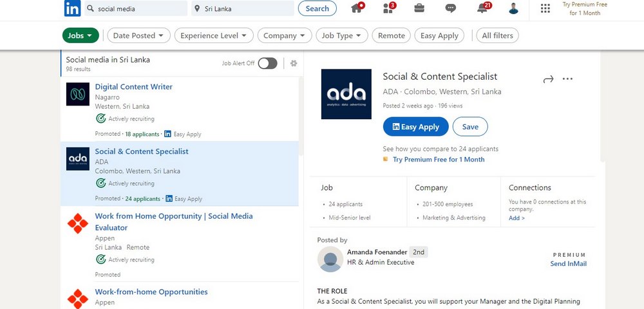Screen dimensions: 644x309
Task: Open the three-dot more options menu
Action: tap(567, 79)
